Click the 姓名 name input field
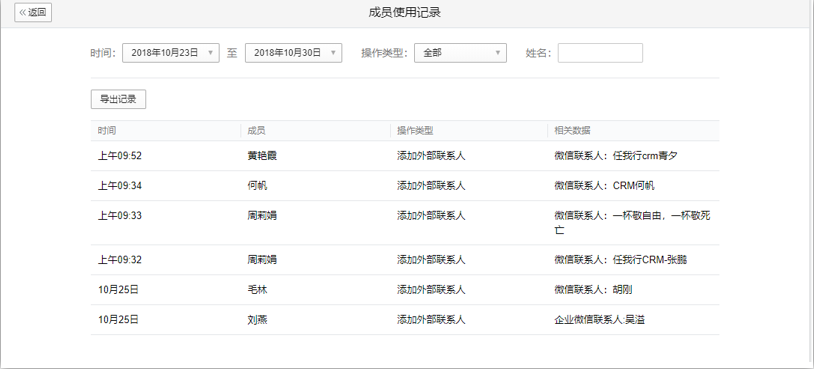This screenshot has height=369, width=814. pyautogui.click(x=600, y=53)
